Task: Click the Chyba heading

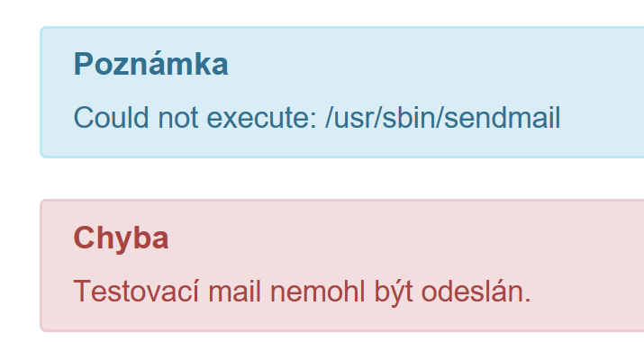Action: pyautogui.click(x=122, y=238)
